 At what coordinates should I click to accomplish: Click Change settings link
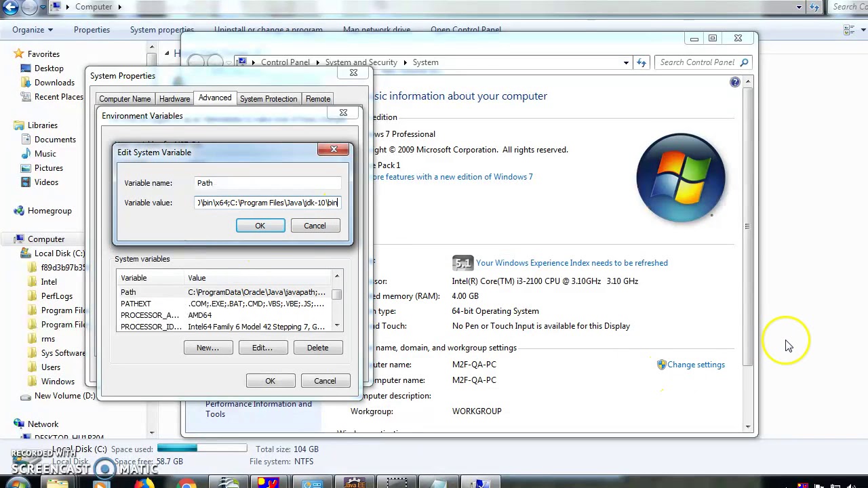696,365
